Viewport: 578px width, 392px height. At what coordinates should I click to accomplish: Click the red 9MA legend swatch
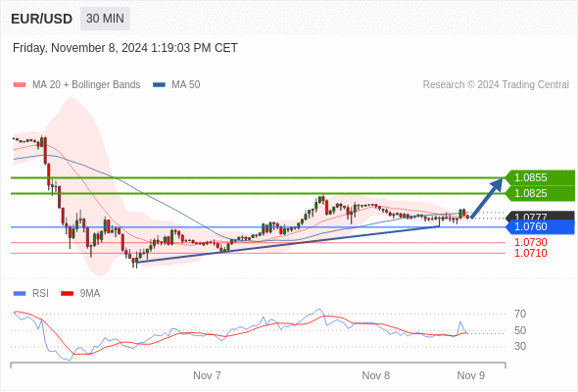point(67,294)
